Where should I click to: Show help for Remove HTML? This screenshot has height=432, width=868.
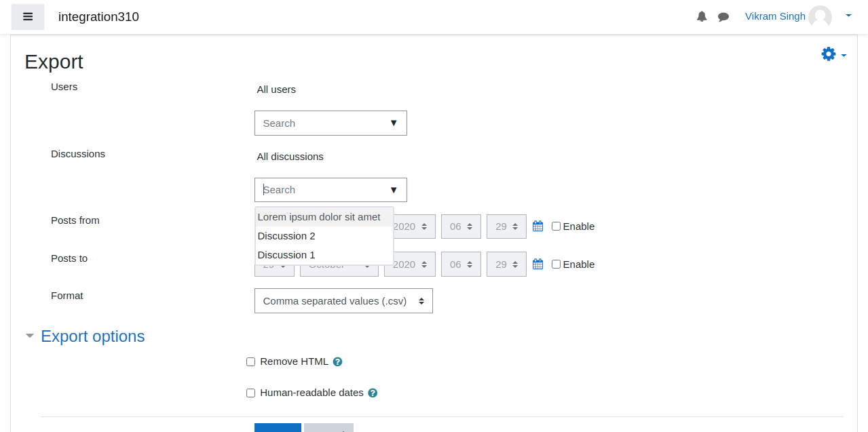pos(337,362)
